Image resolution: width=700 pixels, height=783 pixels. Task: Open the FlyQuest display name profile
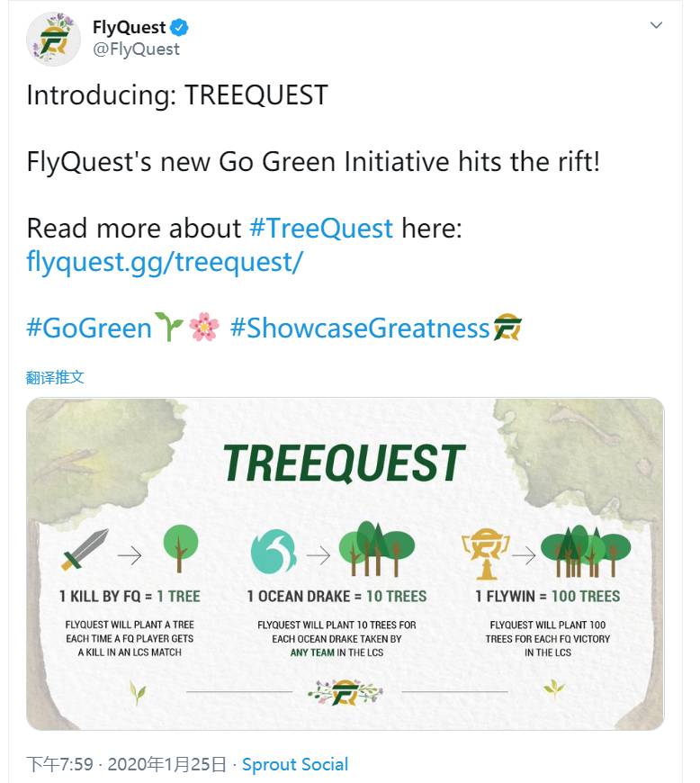point(130,28)
